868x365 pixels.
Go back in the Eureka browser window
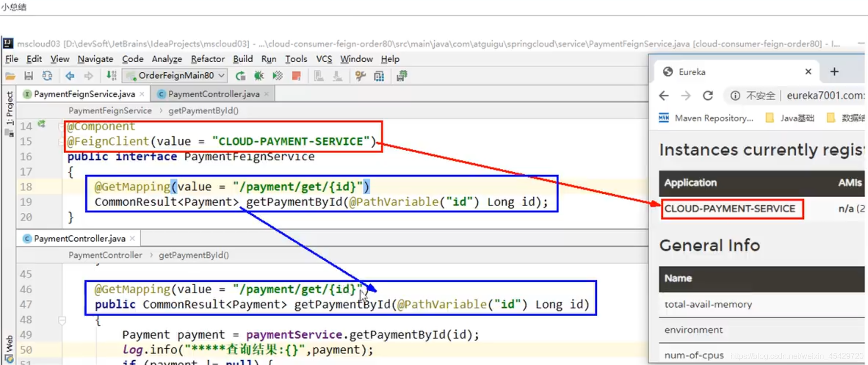pos(664,95)
